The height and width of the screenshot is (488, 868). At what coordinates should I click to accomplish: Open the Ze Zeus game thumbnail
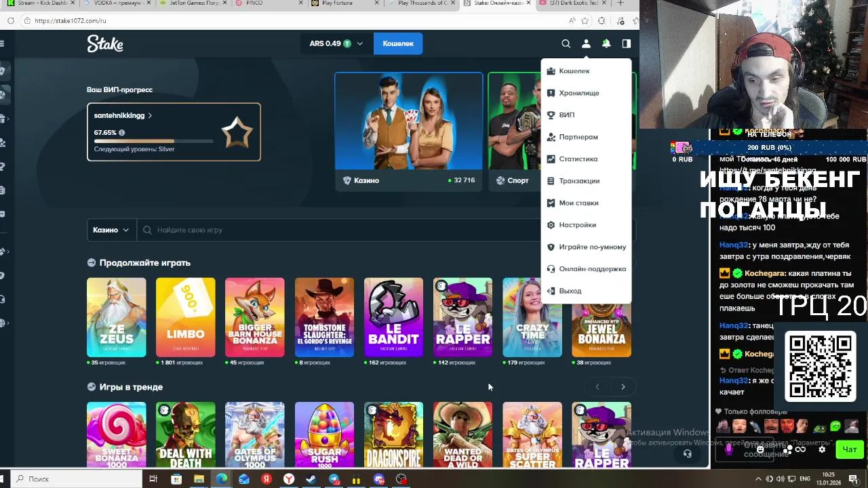pos(117,317)
